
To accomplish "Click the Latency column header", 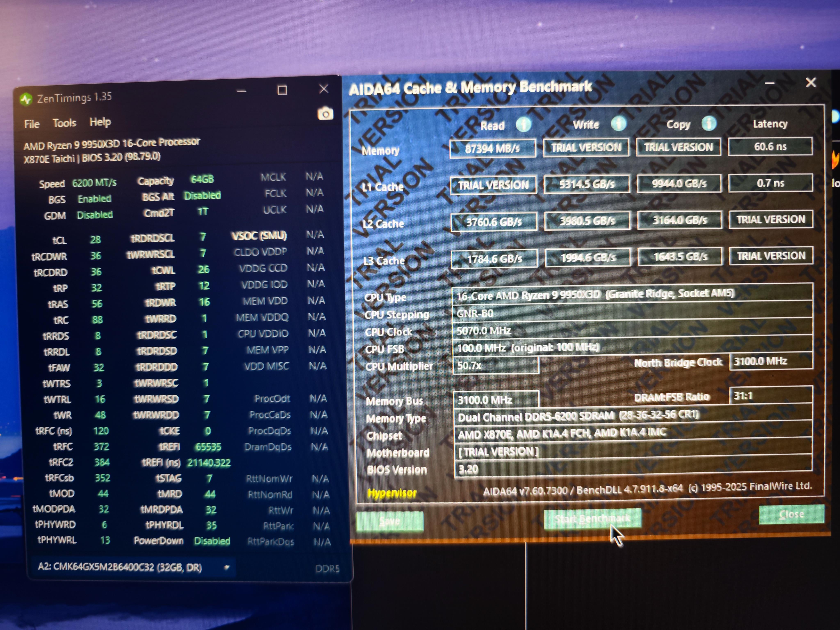I will click(x=770, y=124).
